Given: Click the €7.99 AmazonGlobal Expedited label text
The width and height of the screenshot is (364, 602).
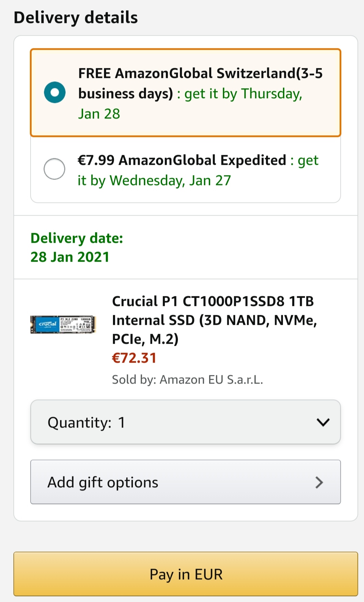Looking at the screenshot, I should tap(182, 160).
